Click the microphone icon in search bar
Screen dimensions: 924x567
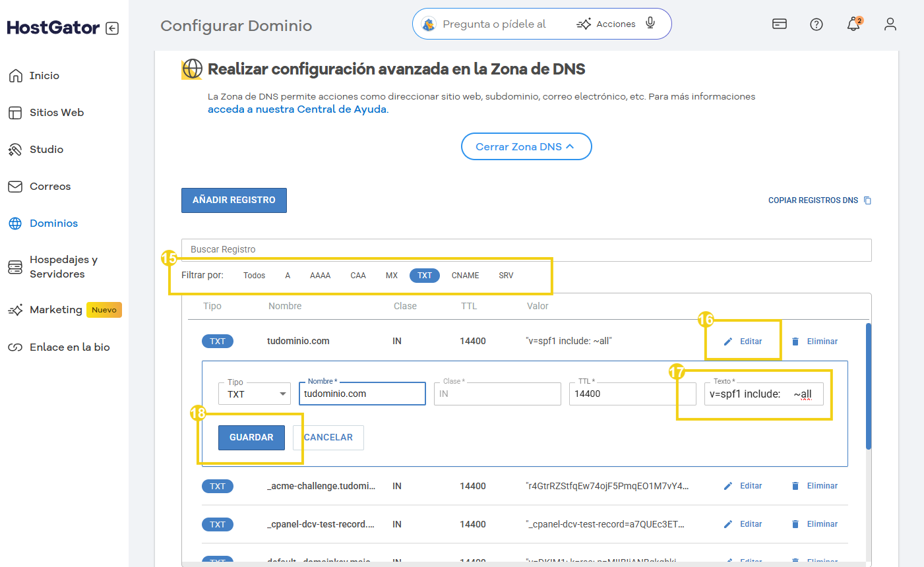(x=650, y=24)
